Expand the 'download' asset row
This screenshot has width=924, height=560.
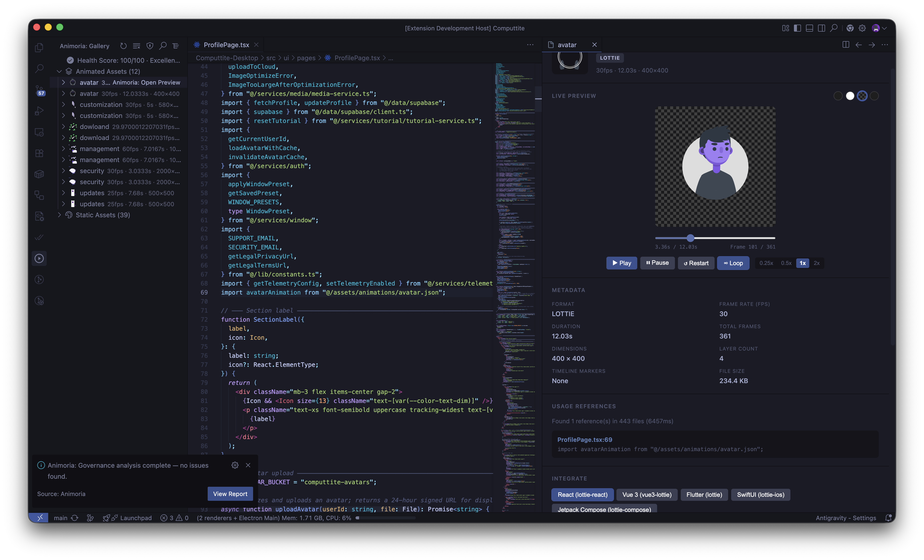63,137
